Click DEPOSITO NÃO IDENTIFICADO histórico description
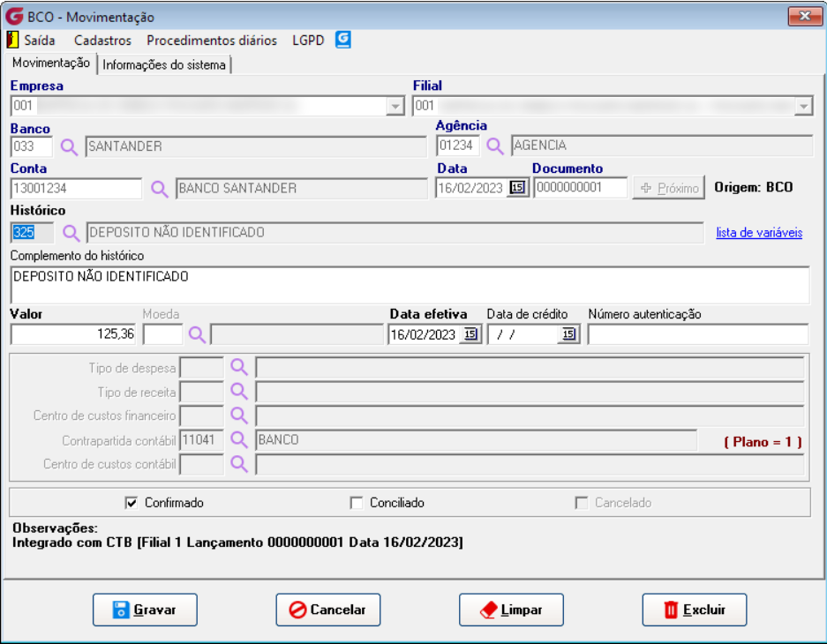Viewport: 827px width, 644px height. click(x=395, y=232)
